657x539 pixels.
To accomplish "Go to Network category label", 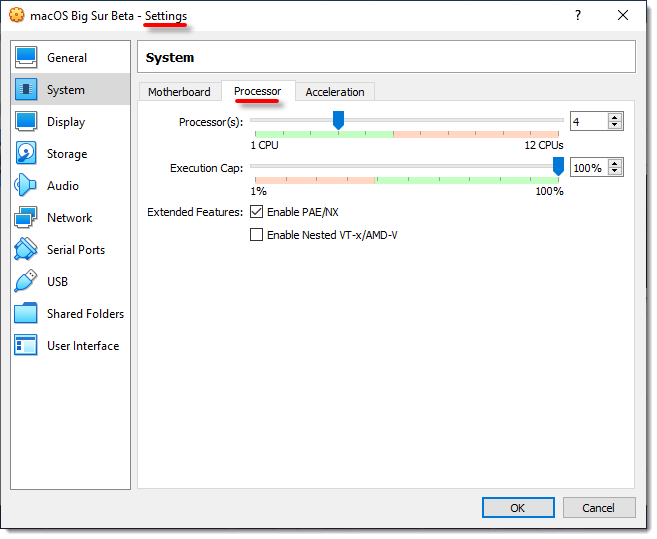I will [70, 218].
